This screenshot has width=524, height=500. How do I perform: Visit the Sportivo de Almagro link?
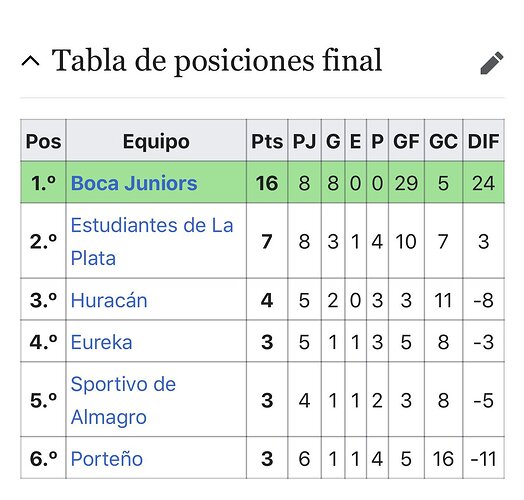[123, 400]
